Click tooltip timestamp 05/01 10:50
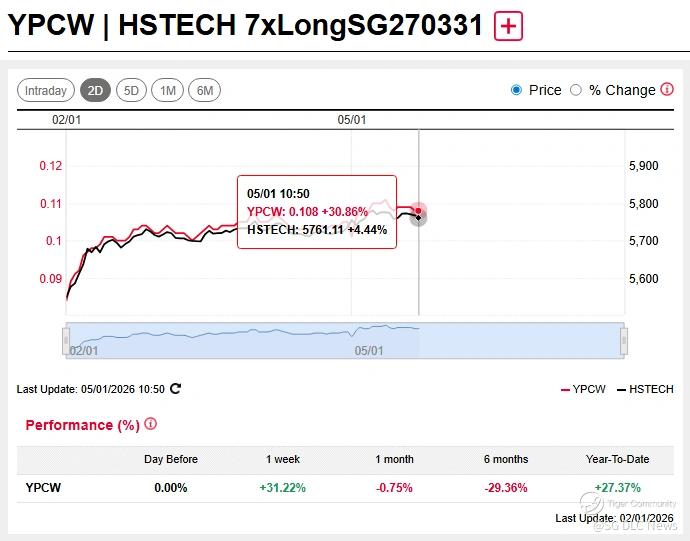Image resolution: width=690 pixels, height=541 pixels. point(278,194)
